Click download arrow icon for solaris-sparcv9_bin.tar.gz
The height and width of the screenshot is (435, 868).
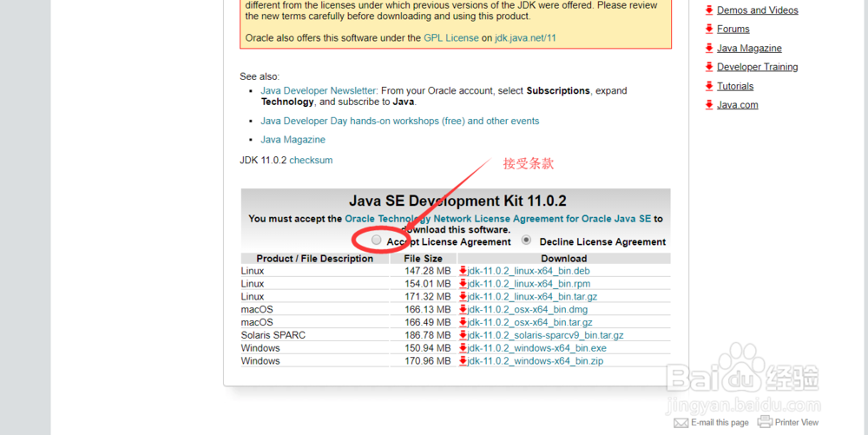pyautogui.click(x=464, y=335)
